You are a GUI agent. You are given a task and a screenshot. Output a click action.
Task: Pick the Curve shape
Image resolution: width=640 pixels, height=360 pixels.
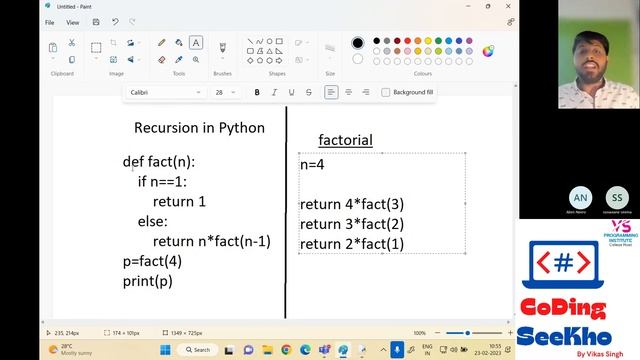coord(260,41)
